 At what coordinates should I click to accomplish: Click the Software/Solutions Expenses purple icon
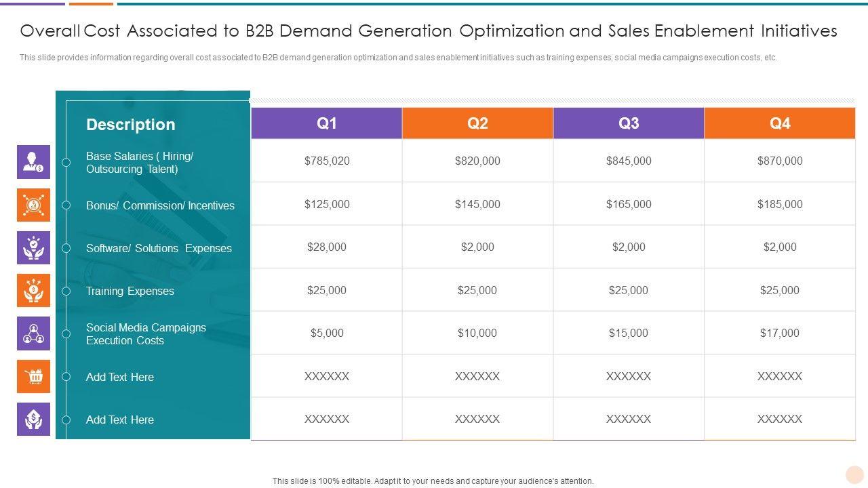[33, 248]
